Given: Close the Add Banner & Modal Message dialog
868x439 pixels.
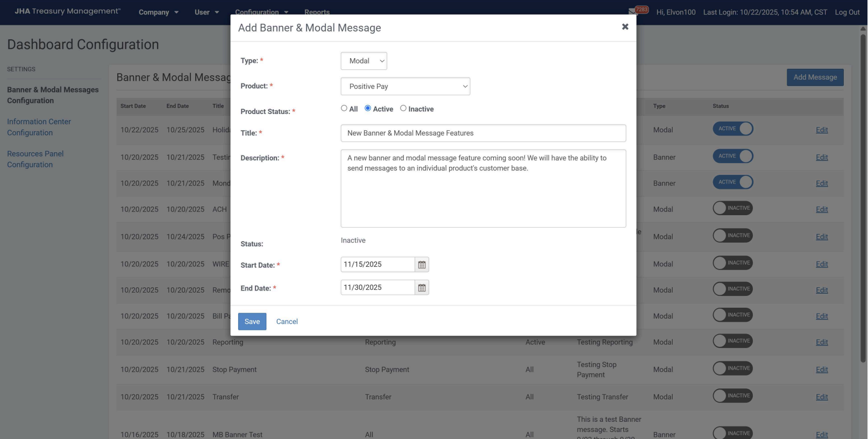Looking at the screenshot, I should tap(625, 27).
